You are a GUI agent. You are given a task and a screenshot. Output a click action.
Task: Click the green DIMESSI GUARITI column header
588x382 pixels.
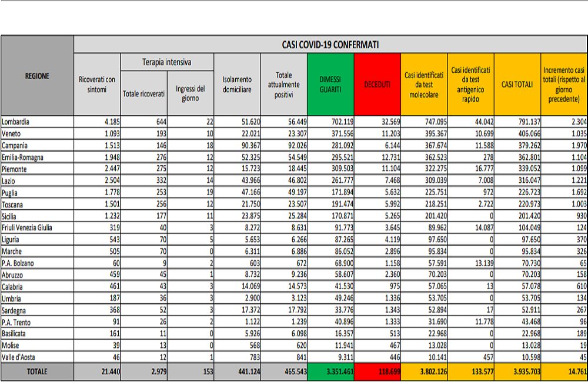click(x=330, y=84)
